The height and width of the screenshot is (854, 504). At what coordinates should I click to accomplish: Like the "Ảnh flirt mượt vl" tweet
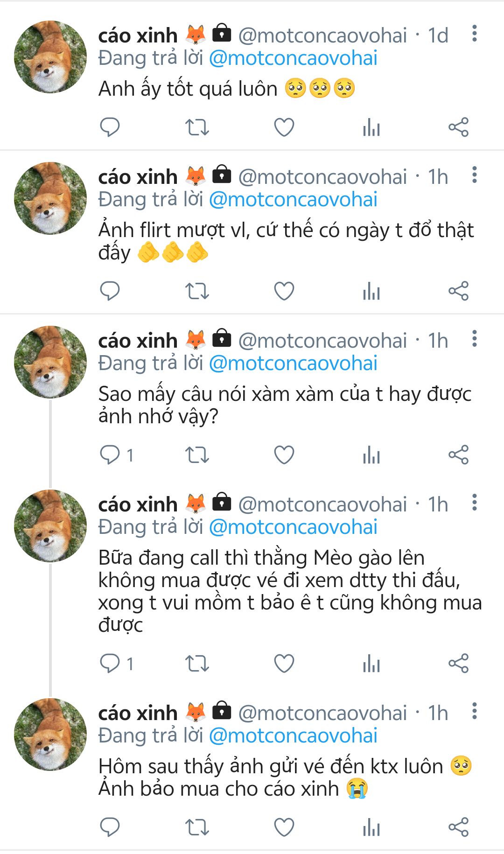tap(284, 291)
